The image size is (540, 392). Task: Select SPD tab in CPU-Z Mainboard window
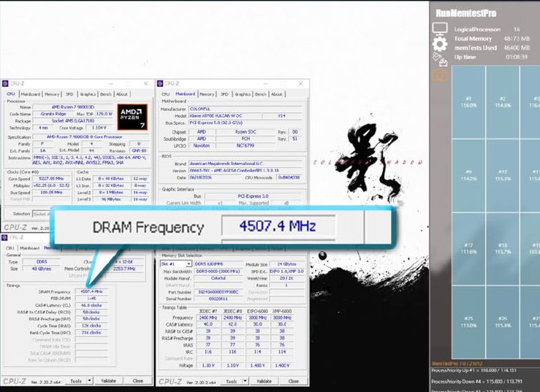pos(224,94)
